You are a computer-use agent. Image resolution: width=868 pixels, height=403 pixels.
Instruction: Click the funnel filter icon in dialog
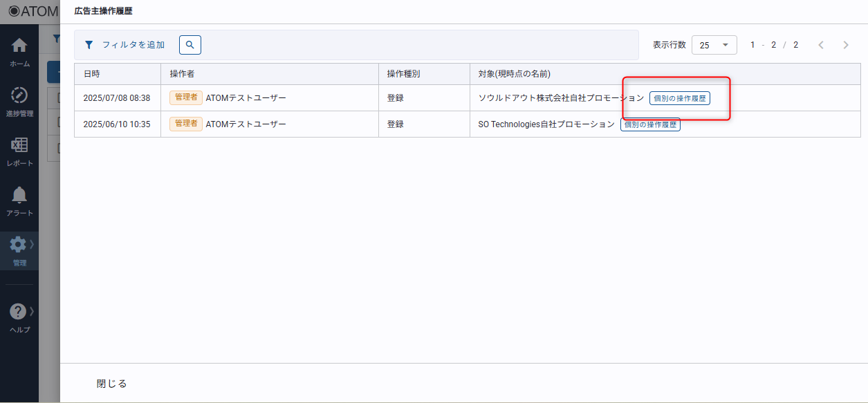click(x=89, y=45)
